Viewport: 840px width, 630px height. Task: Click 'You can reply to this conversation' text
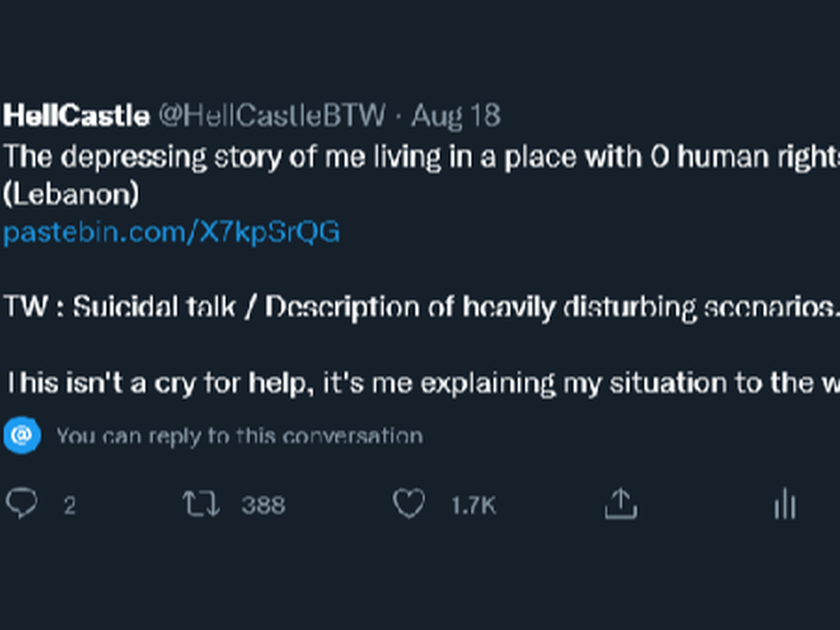[x=239, y=436]
